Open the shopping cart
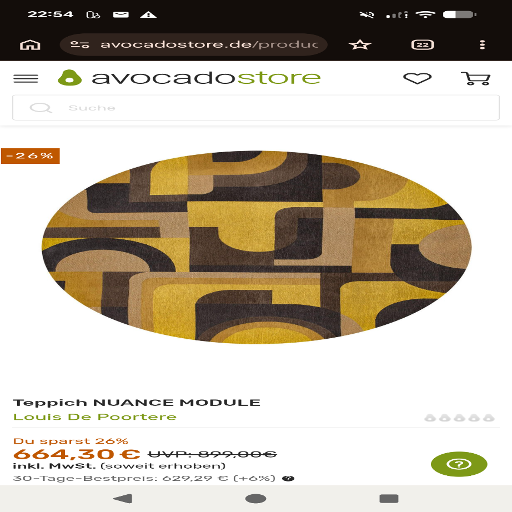 pyautogui.click(x=476, y=78)
